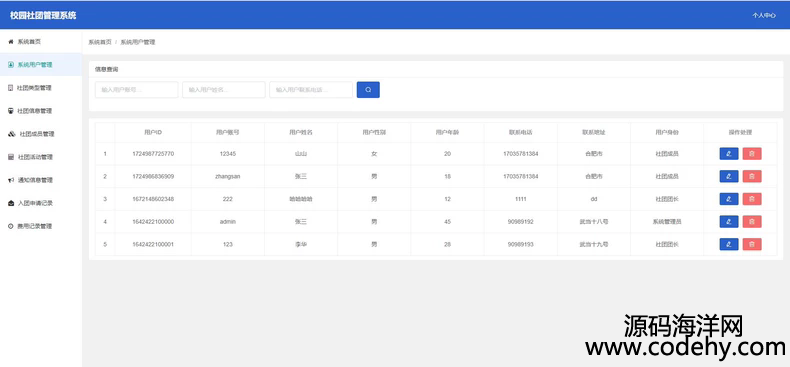Click the name cell 山山
The height and width of the screenshot is (367, 790).
click(x=301, y=154)
